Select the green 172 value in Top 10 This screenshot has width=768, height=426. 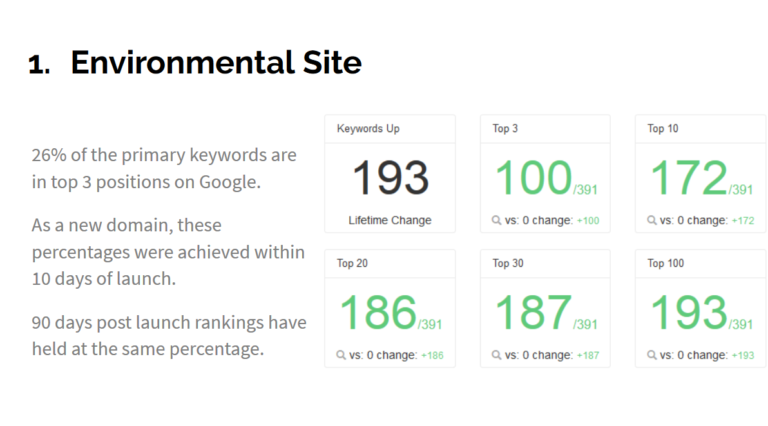[688, 178]
